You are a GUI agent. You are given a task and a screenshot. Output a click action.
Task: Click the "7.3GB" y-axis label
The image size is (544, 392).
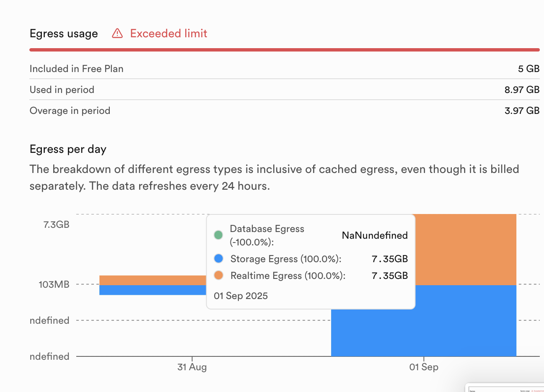(56, 224)
